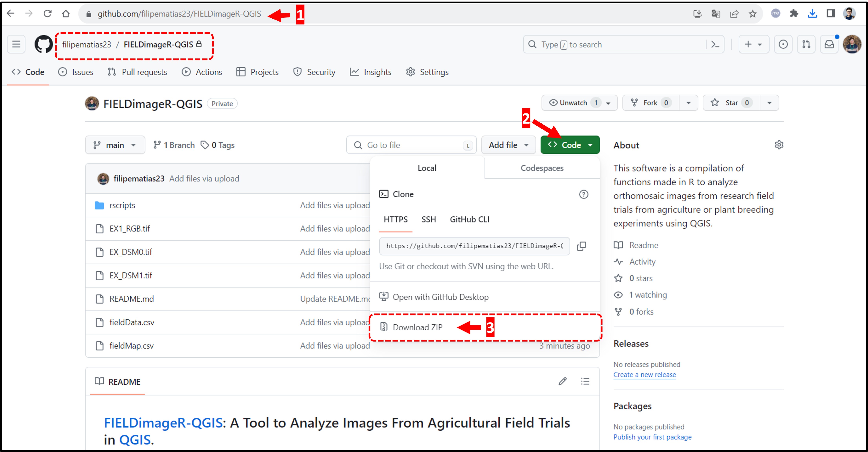Open the Insights tab
868x452 pixels.
(370, 72)
